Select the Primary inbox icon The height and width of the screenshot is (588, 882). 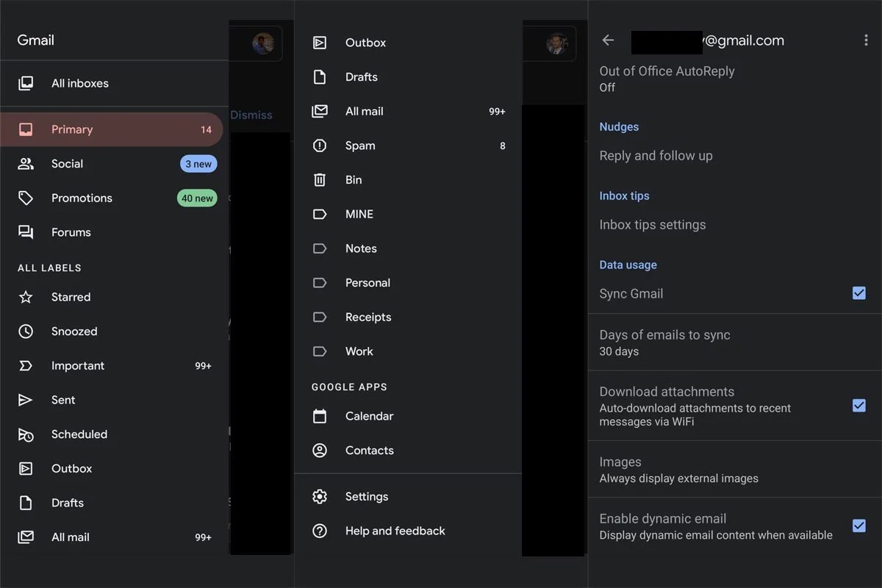[x=26, y=129]
